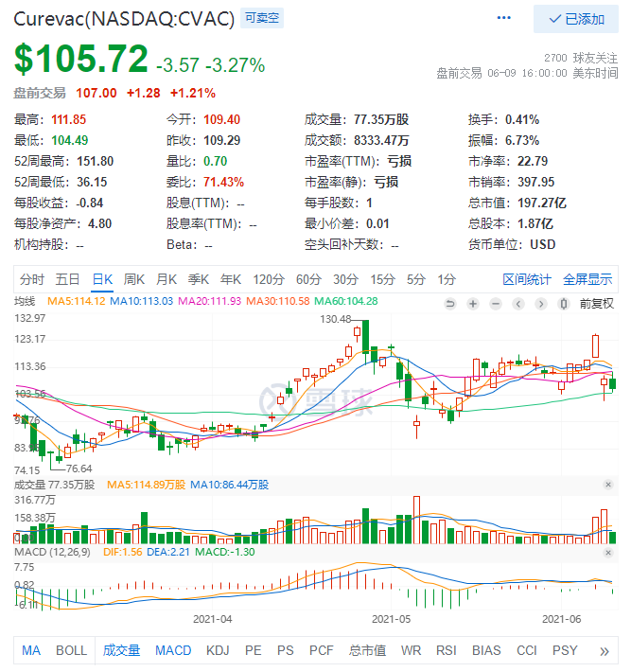Click the Curevac(NASDAQ:CVAC) stock title

(124, 19)
